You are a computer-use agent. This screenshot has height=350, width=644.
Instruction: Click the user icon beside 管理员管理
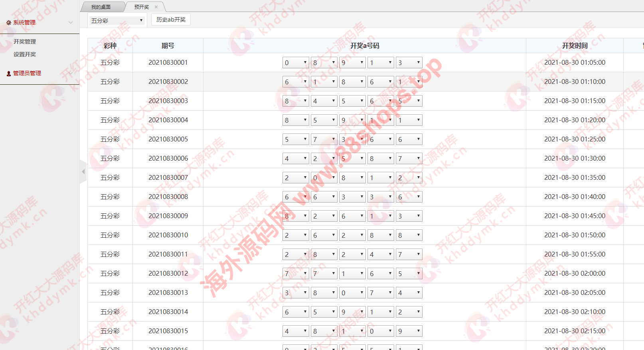(x=9, y=74)
